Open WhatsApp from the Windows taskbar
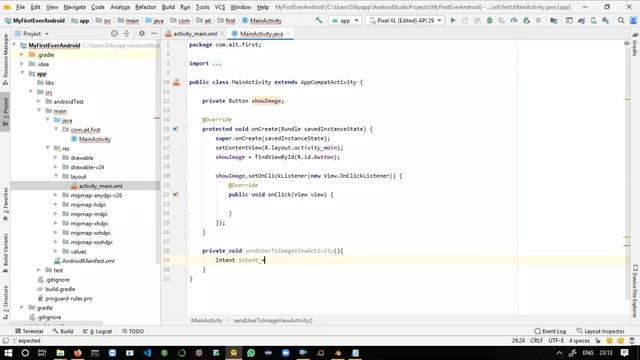The image size is (640, 360). pos(251,353)
